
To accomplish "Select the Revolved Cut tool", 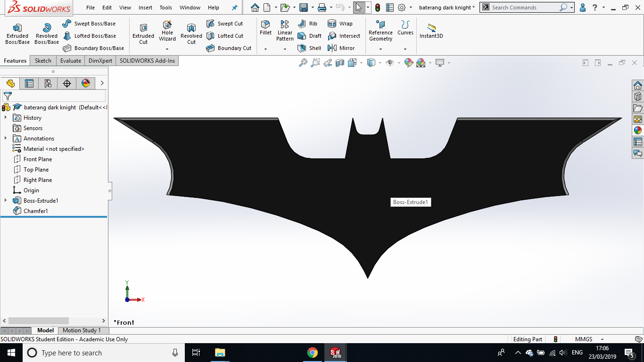I will (x=191, y=34).
